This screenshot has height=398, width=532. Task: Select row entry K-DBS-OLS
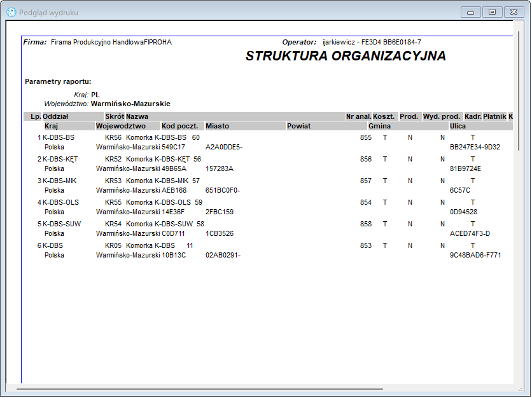(60, 202)
